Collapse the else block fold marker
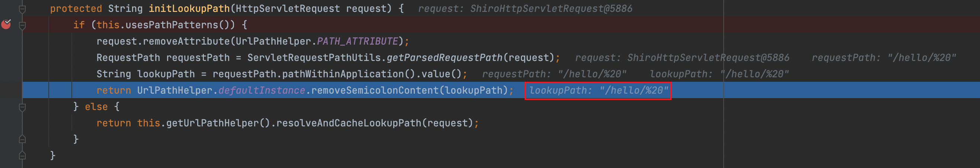 [22, 107]
